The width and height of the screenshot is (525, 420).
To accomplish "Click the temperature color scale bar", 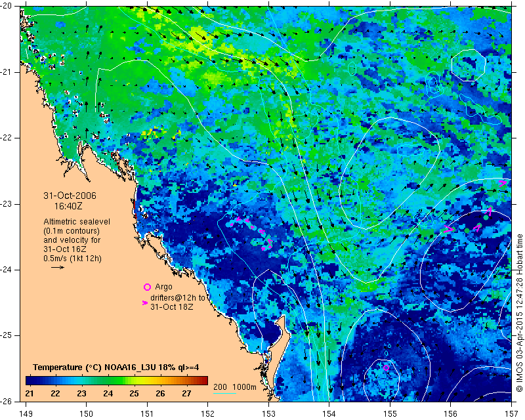I will [117, 381].
